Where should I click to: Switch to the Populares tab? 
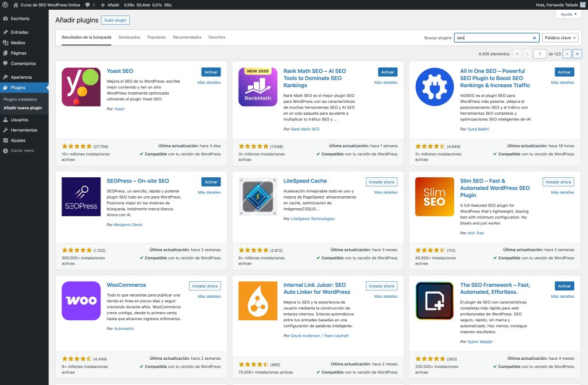pyautogui.click(x=156, y=37)
